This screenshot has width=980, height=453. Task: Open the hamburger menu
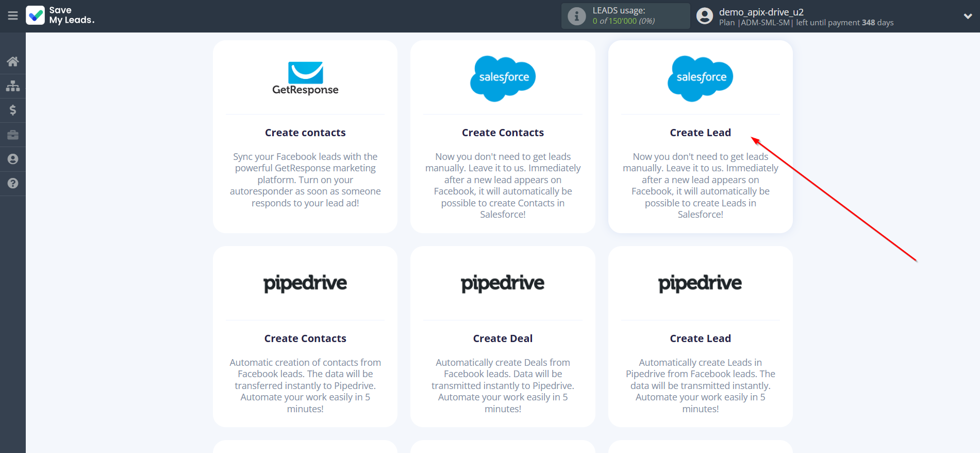(x=13, y=16)
